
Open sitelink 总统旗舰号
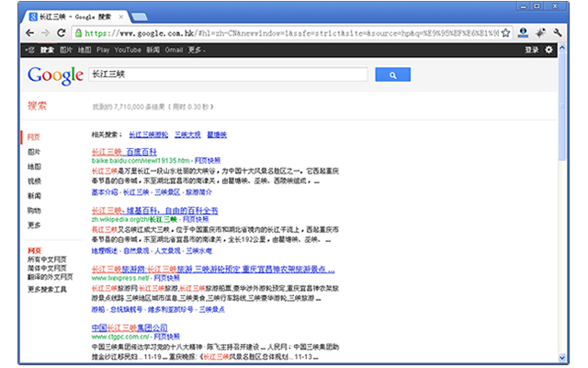coord(127,309)
